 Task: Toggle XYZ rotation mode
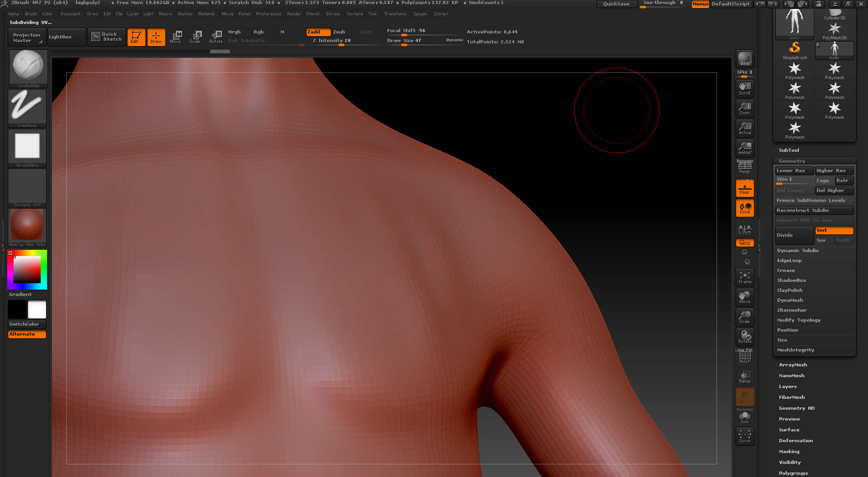pyautogui.click(x=745, y=243)
